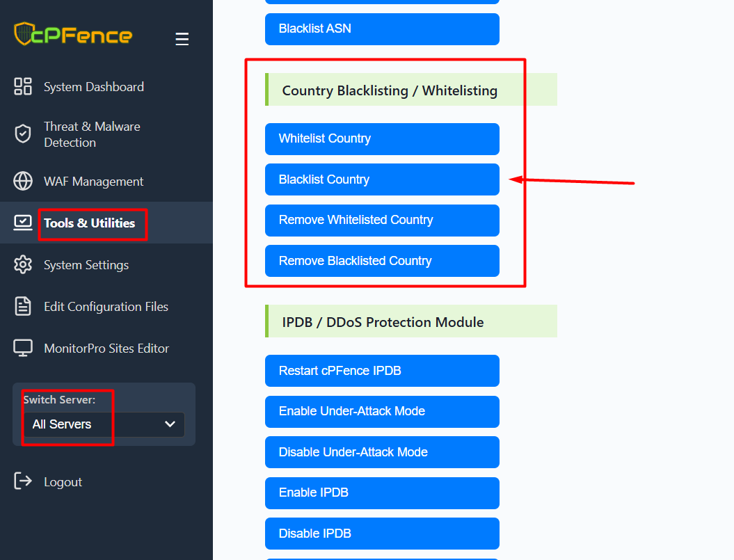Image resolution: width=734 pixels, height=560 pixels.
Task: Click the Tools & Utilities laptop icon
Action: (x=23, y=223)
